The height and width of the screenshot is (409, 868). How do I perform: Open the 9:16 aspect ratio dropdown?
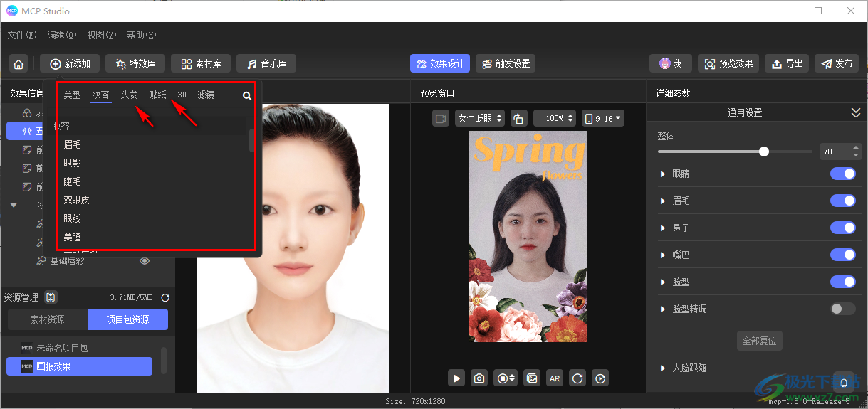pos(602,119)
